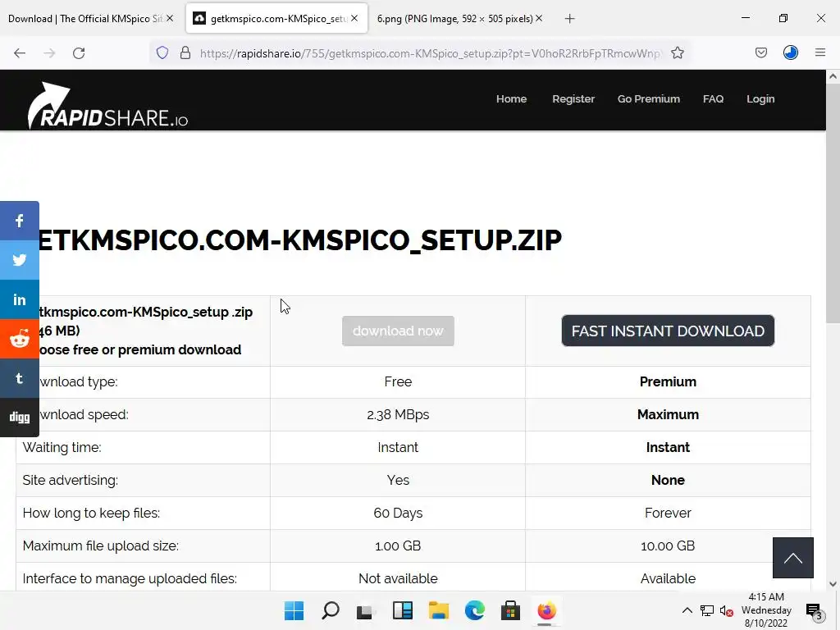The image size is (840, 630).
Task: Close the Official KMSpico Site tab
Action: click(x=170, y=18)
